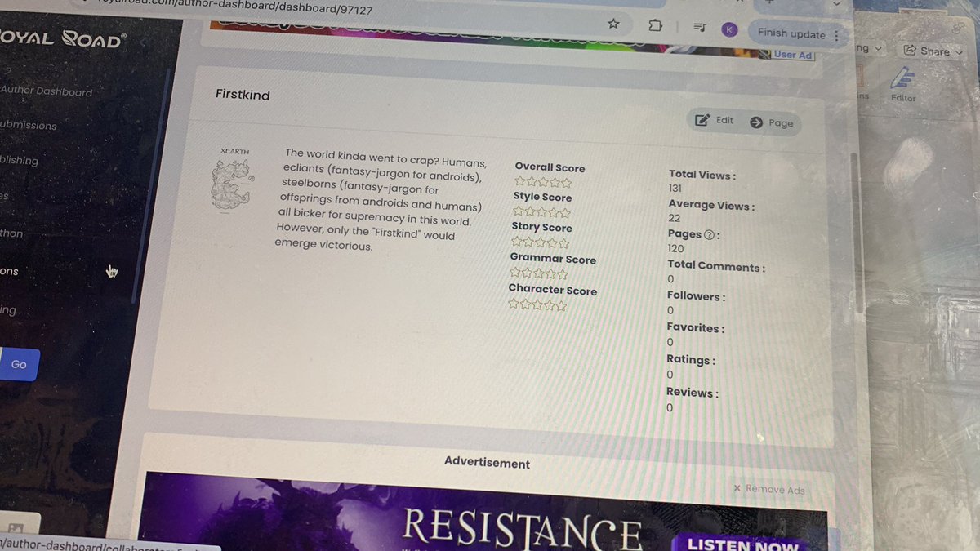Open the media control music-note icon

click(700, 27)
